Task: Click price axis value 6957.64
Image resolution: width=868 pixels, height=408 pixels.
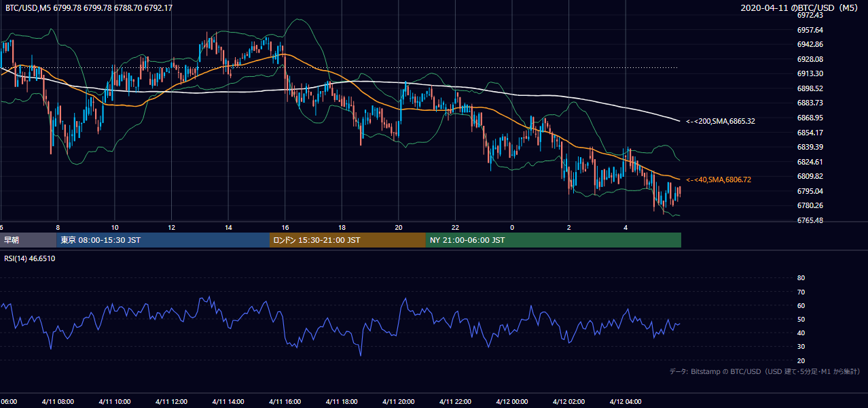Action: coord(810,30)
